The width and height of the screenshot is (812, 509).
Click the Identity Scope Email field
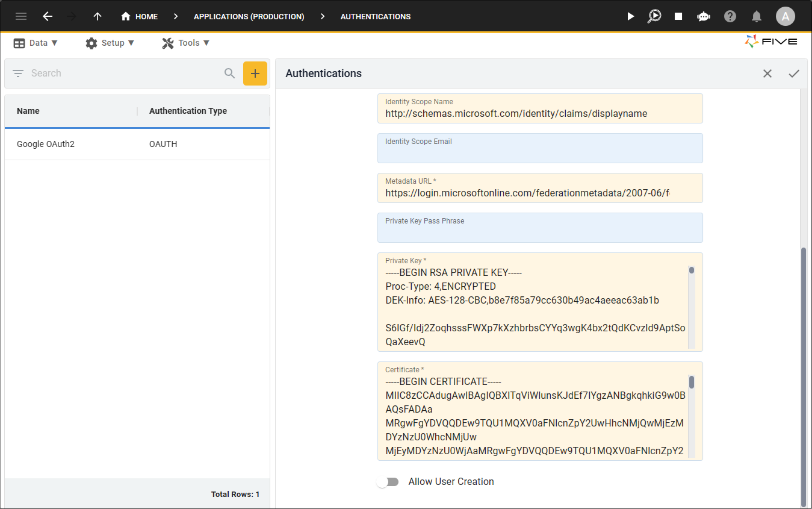(540, 148)
